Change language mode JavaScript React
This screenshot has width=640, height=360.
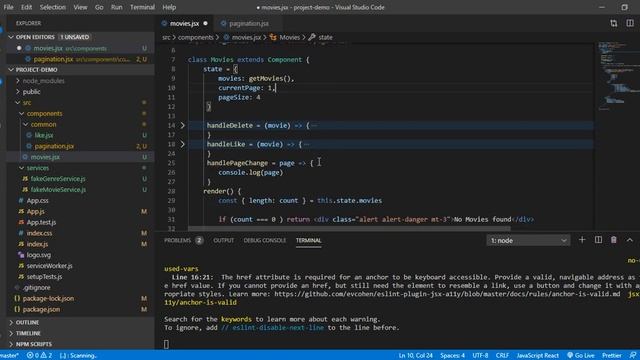tap(537, 356)
